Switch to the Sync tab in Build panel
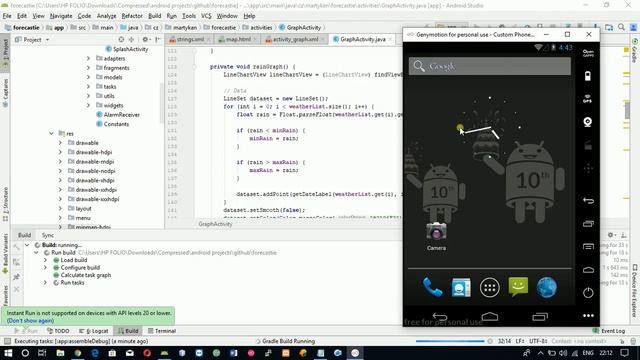Screen dimensions: 640x360 click(48, 235)
